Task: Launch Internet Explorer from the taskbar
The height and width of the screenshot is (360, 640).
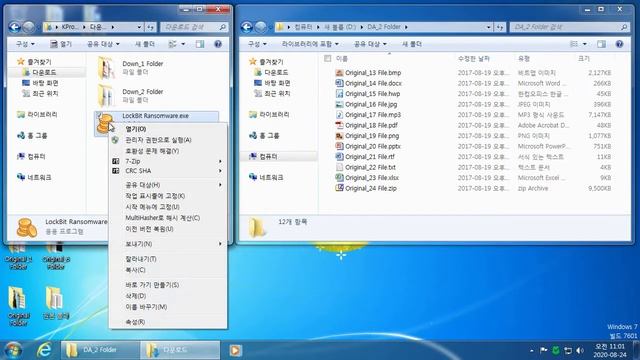Action: [44, 350]
